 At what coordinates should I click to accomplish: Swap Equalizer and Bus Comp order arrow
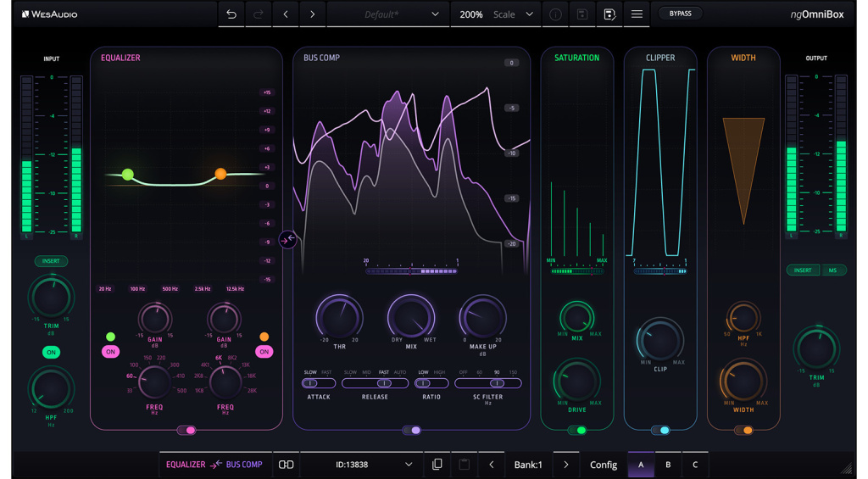(287, 240)
